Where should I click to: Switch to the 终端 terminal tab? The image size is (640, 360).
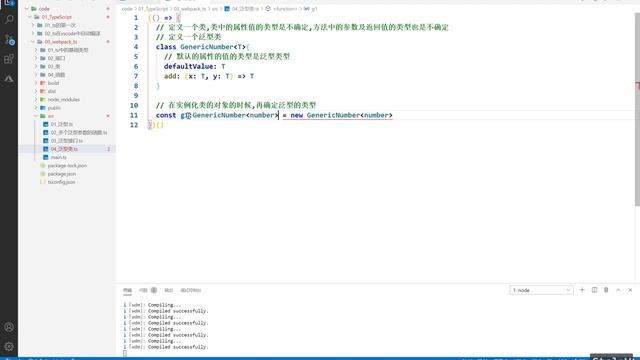pyautogui.click(x=127, y=290)
